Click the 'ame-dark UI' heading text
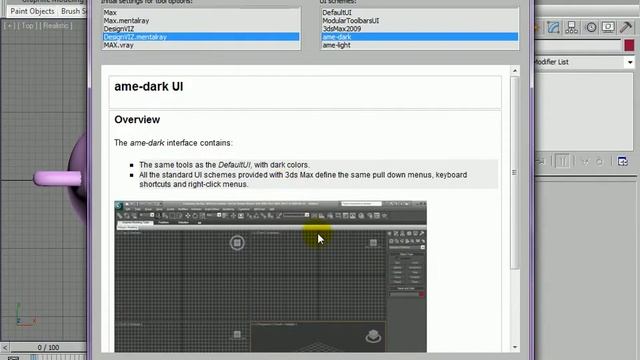 coord(149,87)
